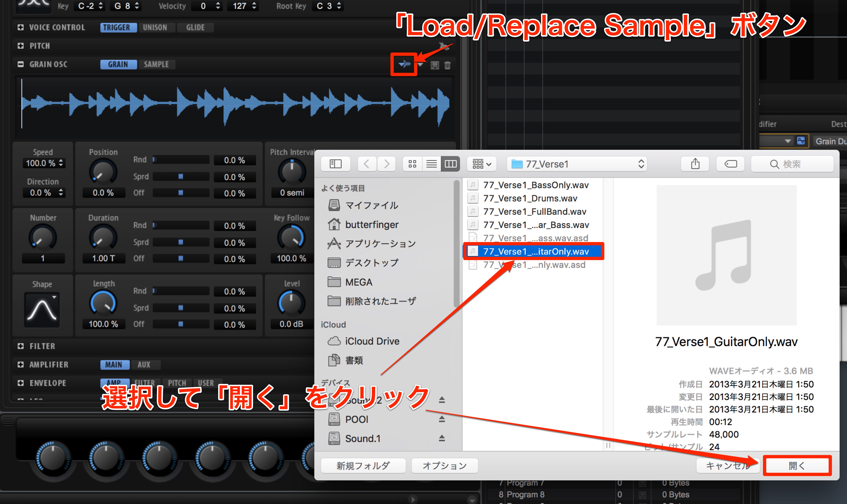Open the 77_Verse1 folder path popup
Screen dimensions: 847x504
coord(577,164)
